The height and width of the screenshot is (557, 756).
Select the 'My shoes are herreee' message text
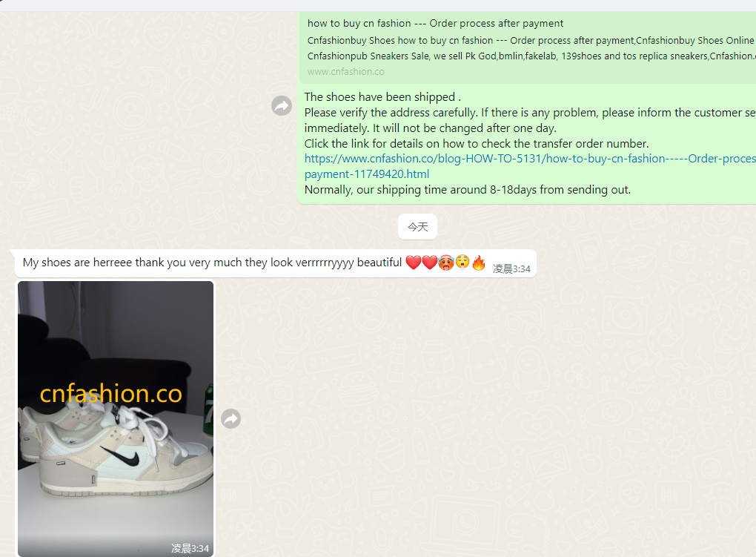212,263
